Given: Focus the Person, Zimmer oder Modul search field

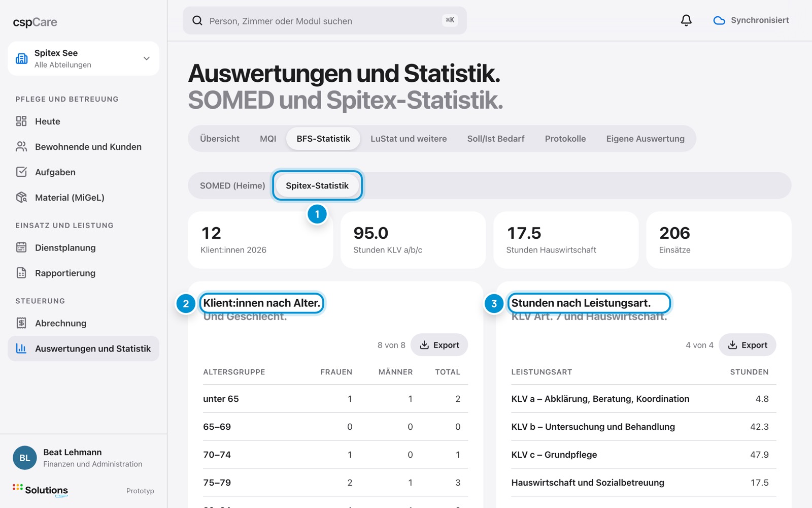Looking at the screenshot, I should 325,20.
